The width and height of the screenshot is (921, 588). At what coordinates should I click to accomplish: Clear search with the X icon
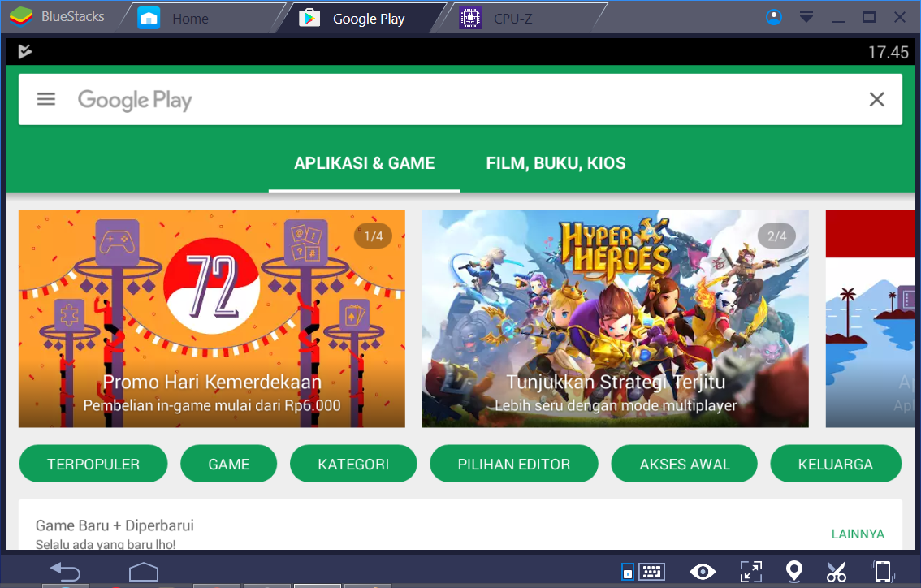tap(876, 99)
